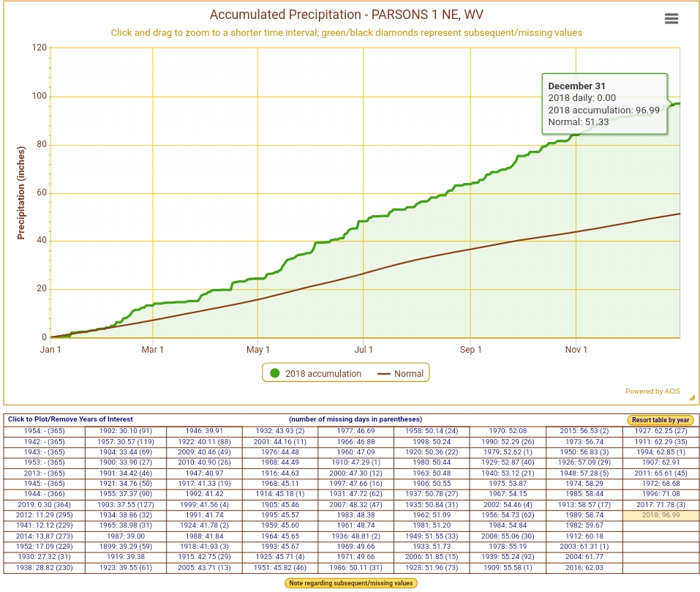
Task: Click the 2004: 61.77 table cell
Action: tap(583, 557)
